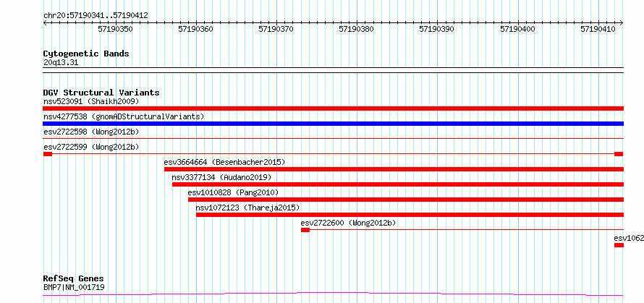Click ruler position 57190370
The height and width of the screenshot is (303, 644).
coord(276,29)
